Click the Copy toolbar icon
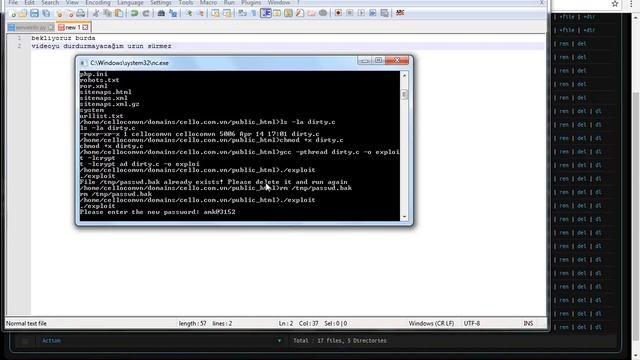This screenshot has height=360, width=640. pyautogui.click(x=107, y=13)
